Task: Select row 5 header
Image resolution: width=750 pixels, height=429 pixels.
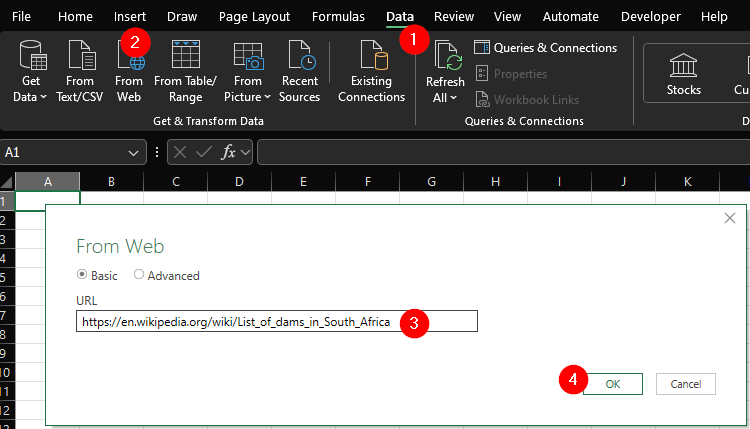Action: [7, 277]
